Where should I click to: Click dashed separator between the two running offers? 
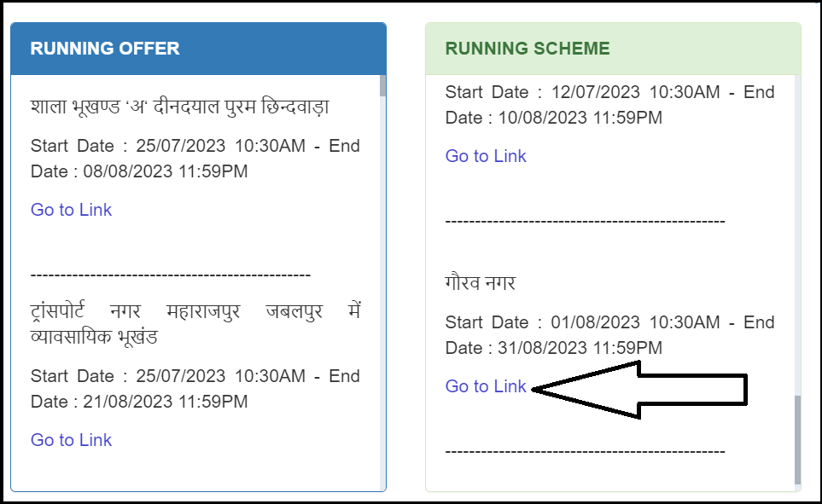pyautogui.click(x=171, y=275)
